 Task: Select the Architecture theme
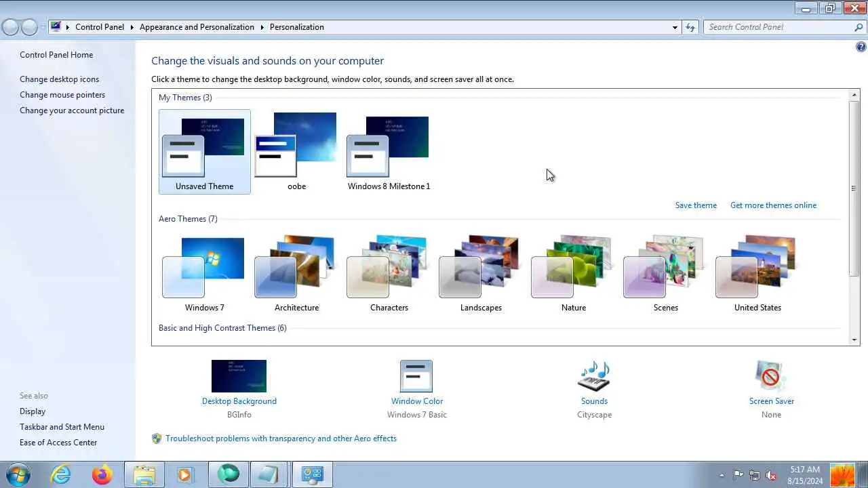tap(296, 274)
